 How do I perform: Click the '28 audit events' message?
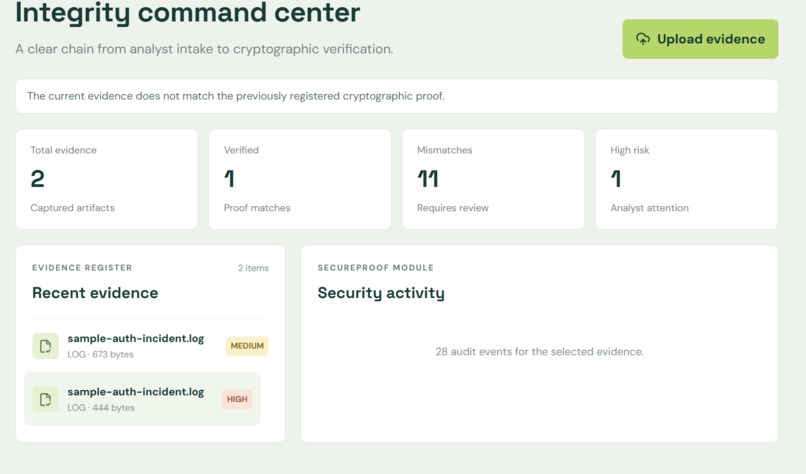[x=539, y=352]
